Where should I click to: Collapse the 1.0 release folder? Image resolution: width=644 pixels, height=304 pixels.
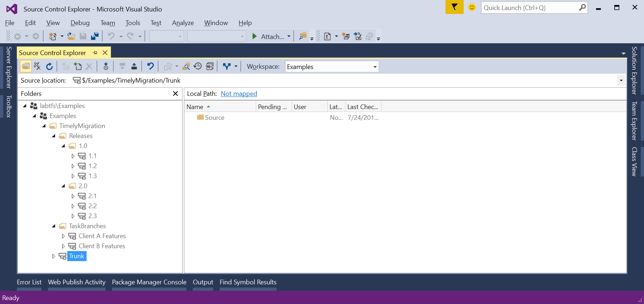coord(63,146)
